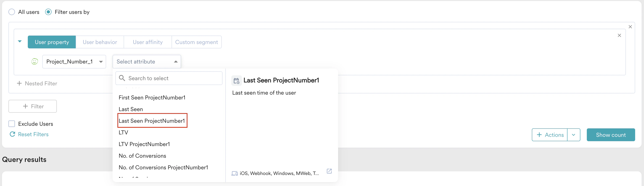Enable the Exclude Users checkbox
The image size is (644, 186).
coord(11,123)
